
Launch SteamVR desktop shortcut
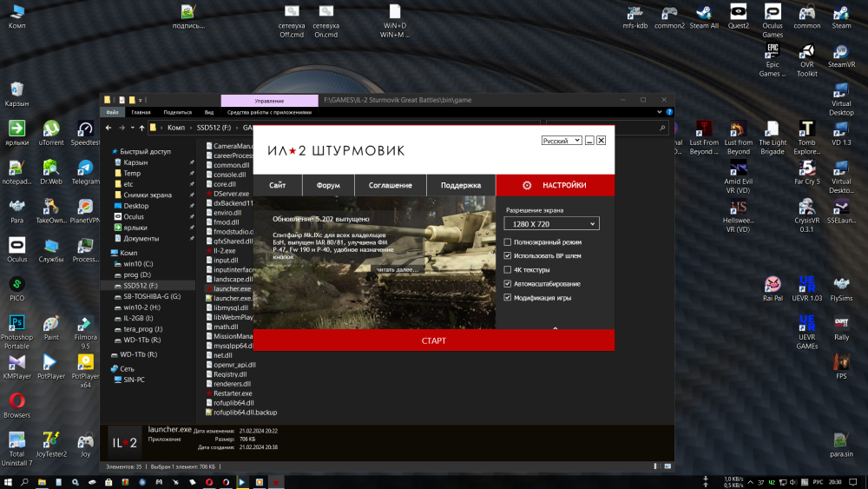(841, 56)
